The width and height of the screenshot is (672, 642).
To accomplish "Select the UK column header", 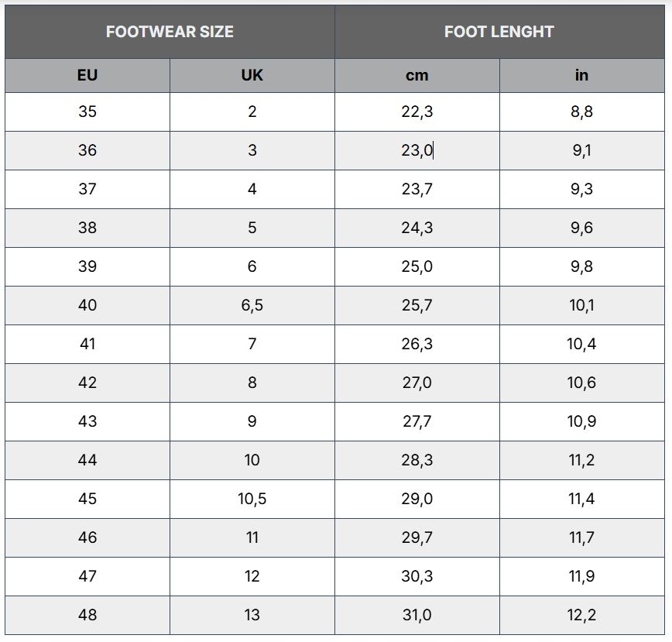I will coord(252,75).
